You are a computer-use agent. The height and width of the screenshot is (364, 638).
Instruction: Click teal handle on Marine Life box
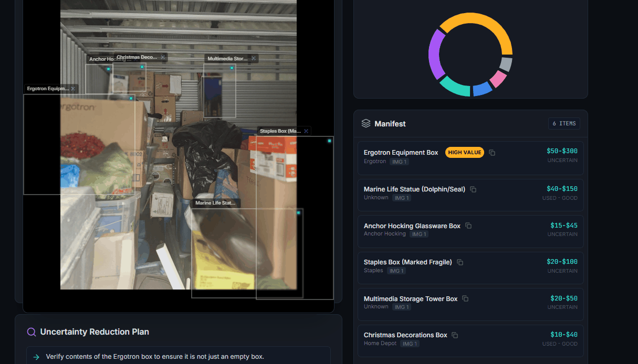point(298,212)
